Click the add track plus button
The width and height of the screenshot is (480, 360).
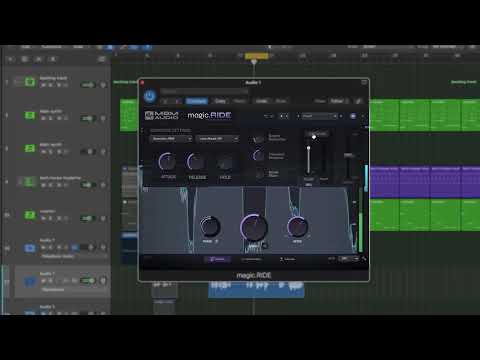[10, 59]
